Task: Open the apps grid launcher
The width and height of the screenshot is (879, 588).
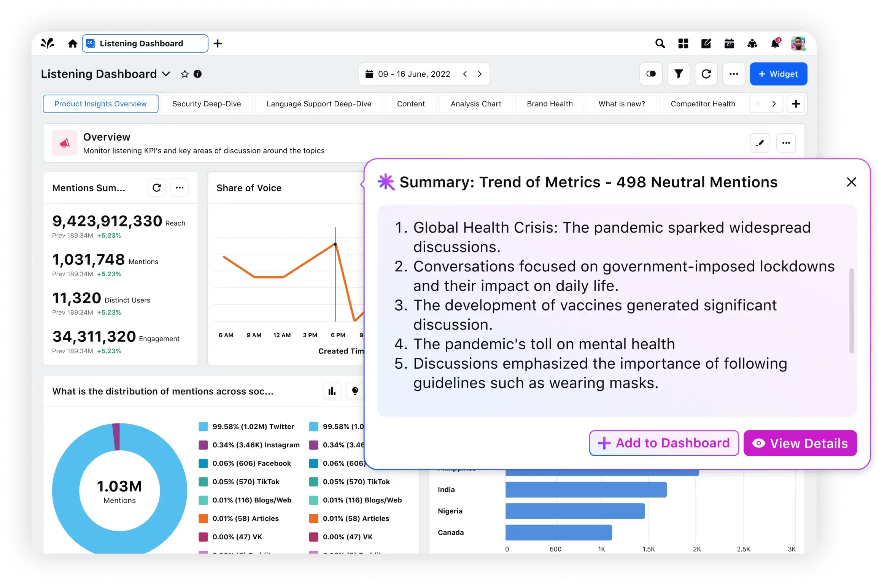Action: tap(683, 44)
